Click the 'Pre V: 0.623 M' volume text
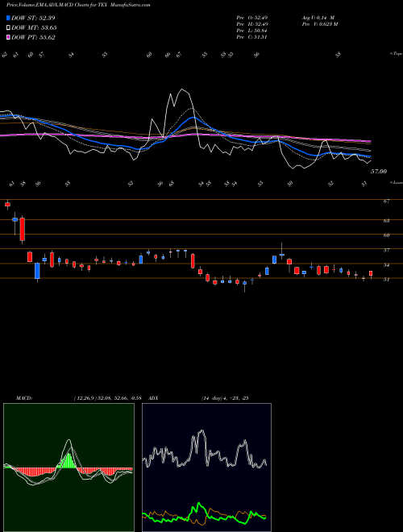403x532 pixels. coord(319,24)
